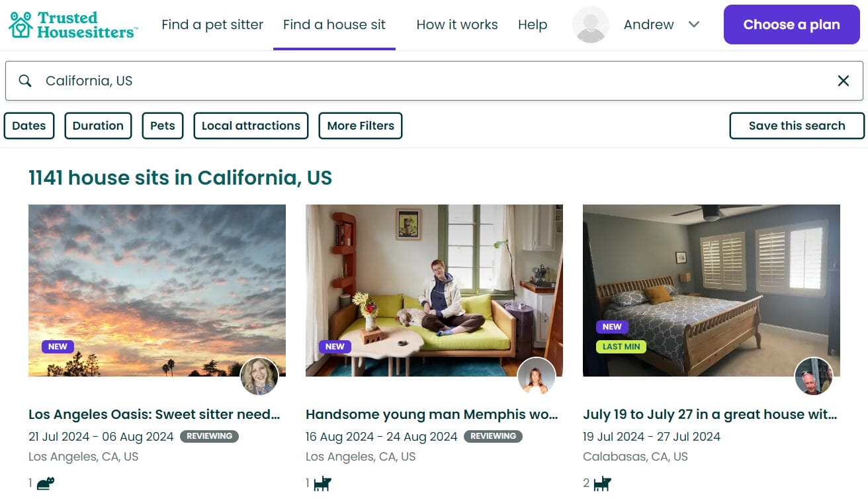
Task: Toggle the Local attractions filter
Action: [x=251, y=125]
